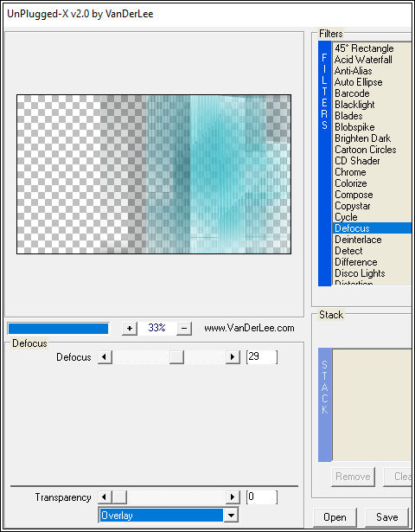Visit the www.VanDerLee.com link
Viewport: 415px width, 532px height.
[x=249, y=328]
